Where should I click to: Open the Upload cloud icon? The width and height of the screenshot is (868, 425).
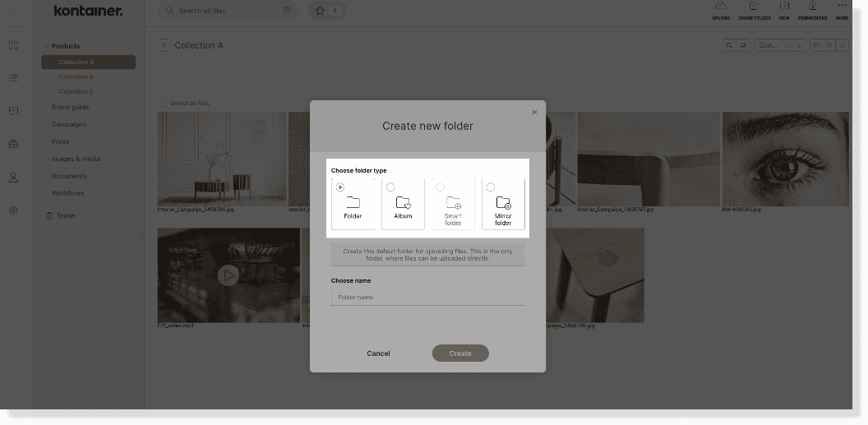(721, 6)
